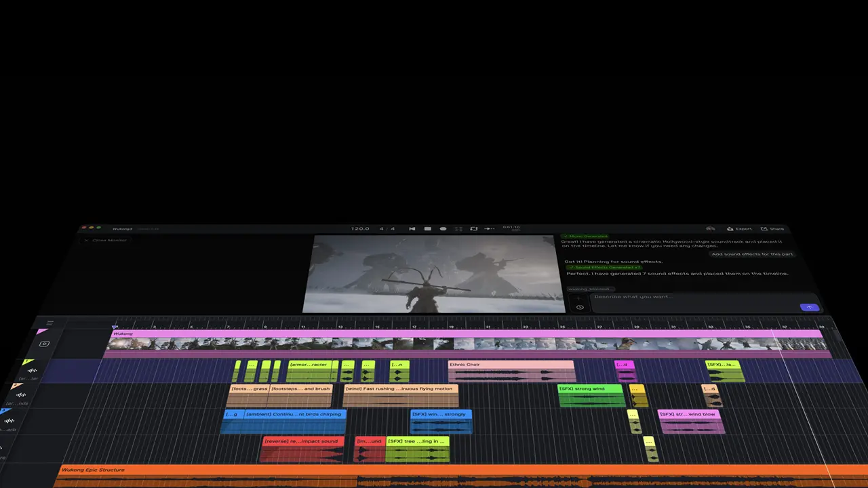Screen dimensions: 868x488
Task: Click the history clock icon beside prompt
Action: pyautogui.click(x=580, y=307)
